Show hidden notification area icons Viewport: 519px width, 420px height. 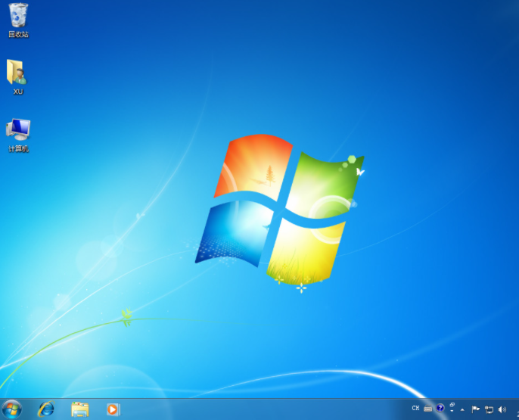(x=462, y=409)
